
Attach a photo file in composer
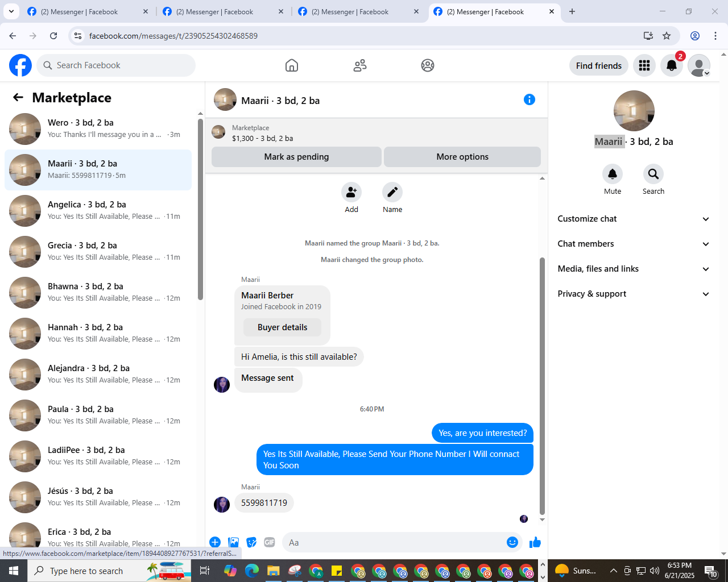(x=233, y=542)
